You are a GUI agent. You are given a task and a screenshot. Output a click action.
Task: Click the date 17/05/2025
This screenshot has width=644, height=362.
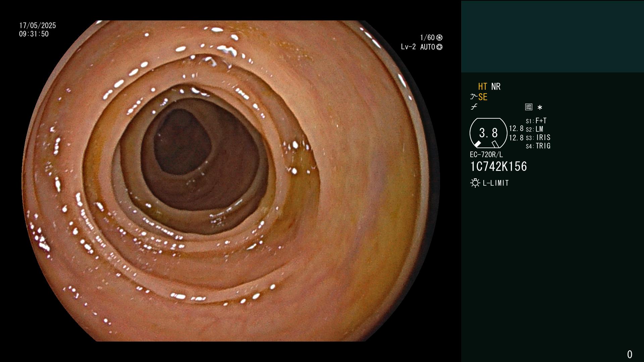[x=38, y=25]
